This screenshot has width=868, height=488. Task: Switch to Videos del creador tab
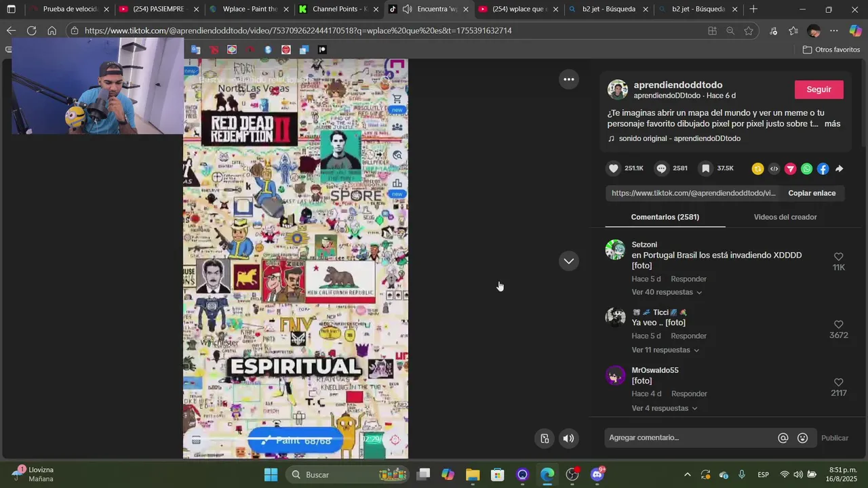tap(785, 217)
